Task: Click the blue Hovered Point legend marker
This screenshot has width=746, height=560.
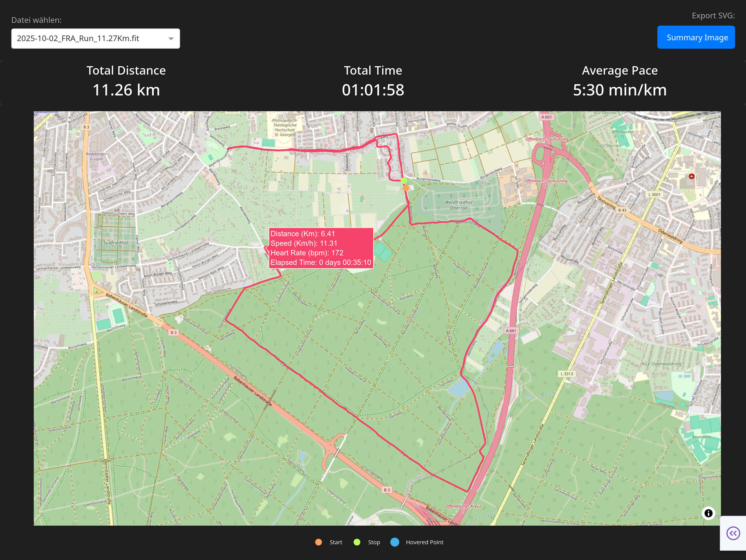Action: pos(395,542)
